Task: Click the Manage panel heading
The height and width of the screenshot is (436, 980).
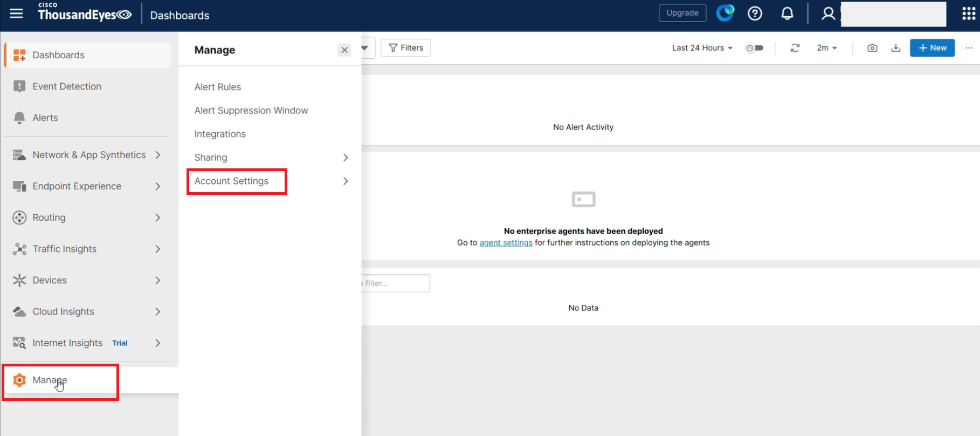Action: [x=215, y=50]
